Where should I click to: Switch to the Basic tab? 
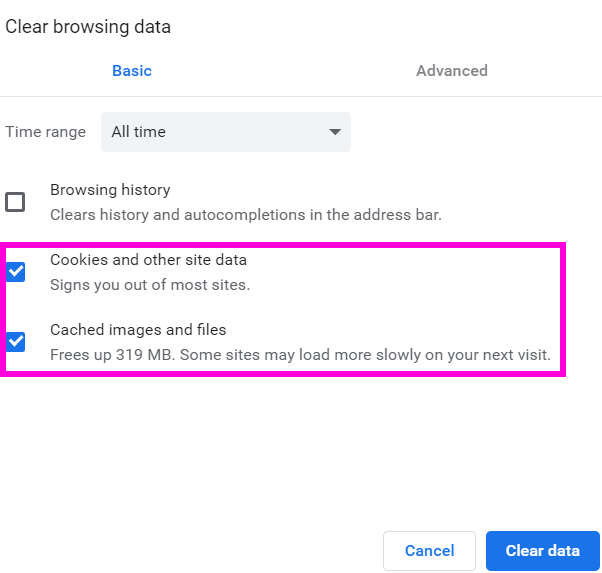(132, 71)
